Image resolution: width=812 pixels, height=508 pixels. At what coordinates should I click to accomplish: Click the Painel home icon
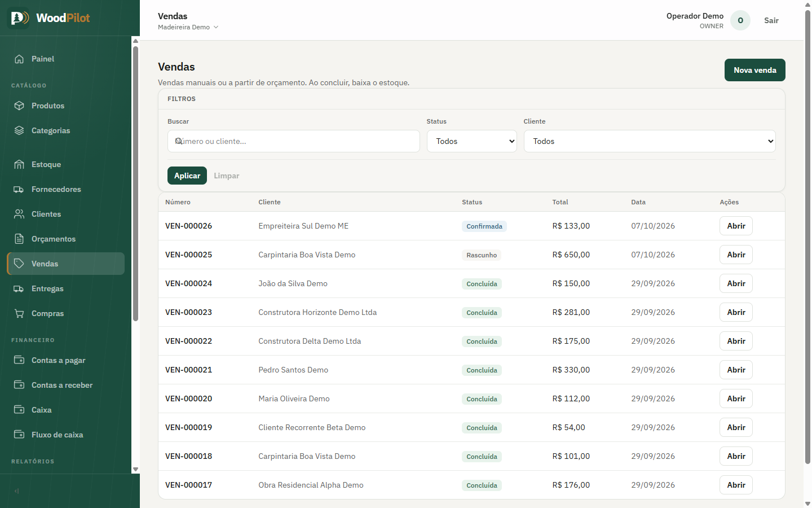point(19,59)
